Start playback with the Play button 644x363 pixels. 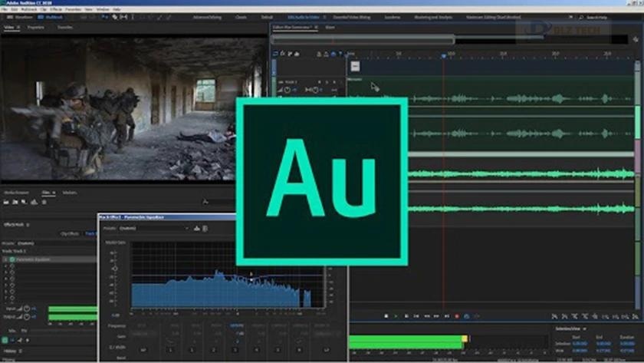pos(396,316)
